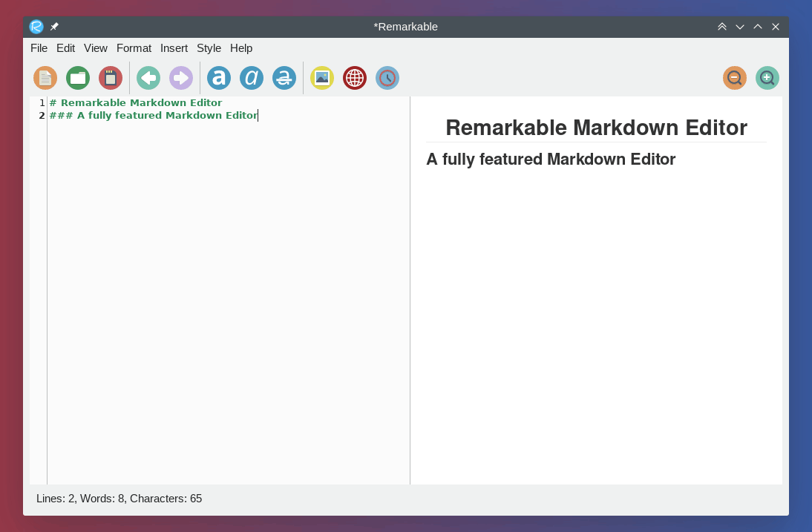Apply strikethrough formatting icon
This screenshot has height=532, width=812.
284,78
